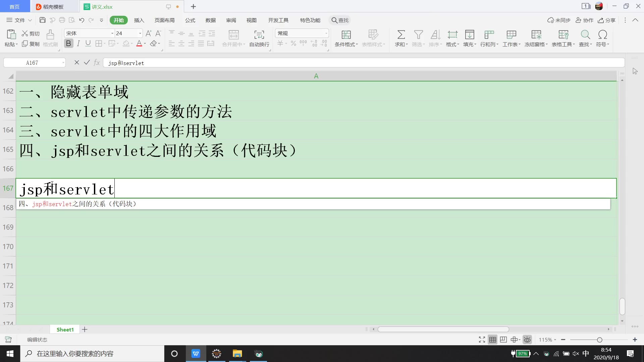Click the fx insert function button
Screen dimensions: 644x362
coord(97,62)
